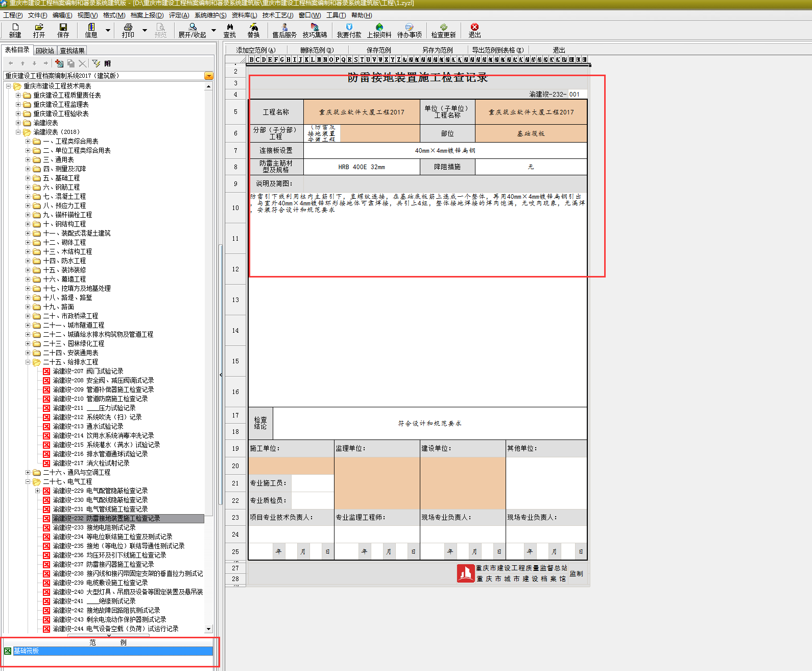812x671 pixels.
Task: Click the 替换 (Replace) toolbar icon
Action: (x=253, y=30)
